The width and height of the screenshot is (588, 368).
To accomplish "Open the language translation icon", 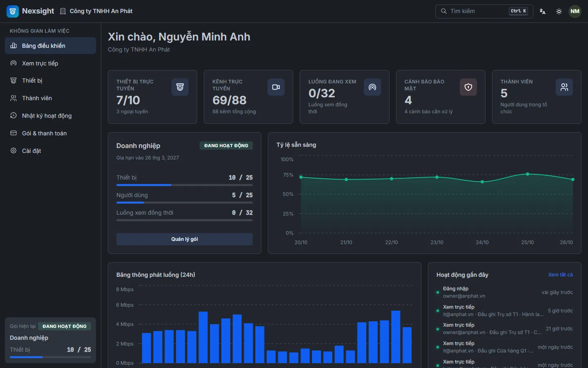I will coord(543,11).
